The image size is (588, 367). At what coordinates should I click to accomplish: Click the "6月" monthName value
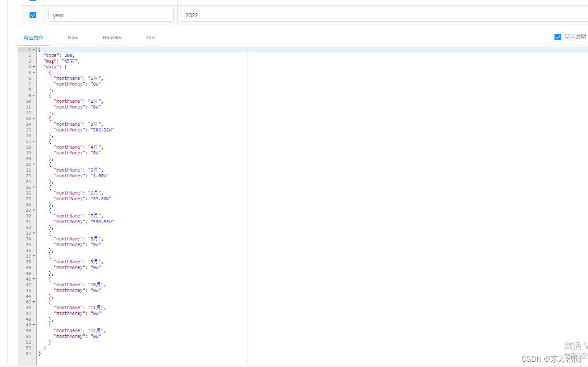[x=94, y=193]
